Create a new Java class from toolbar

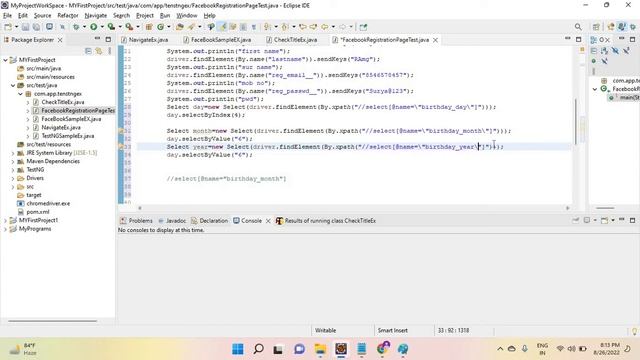pos(160,27)
